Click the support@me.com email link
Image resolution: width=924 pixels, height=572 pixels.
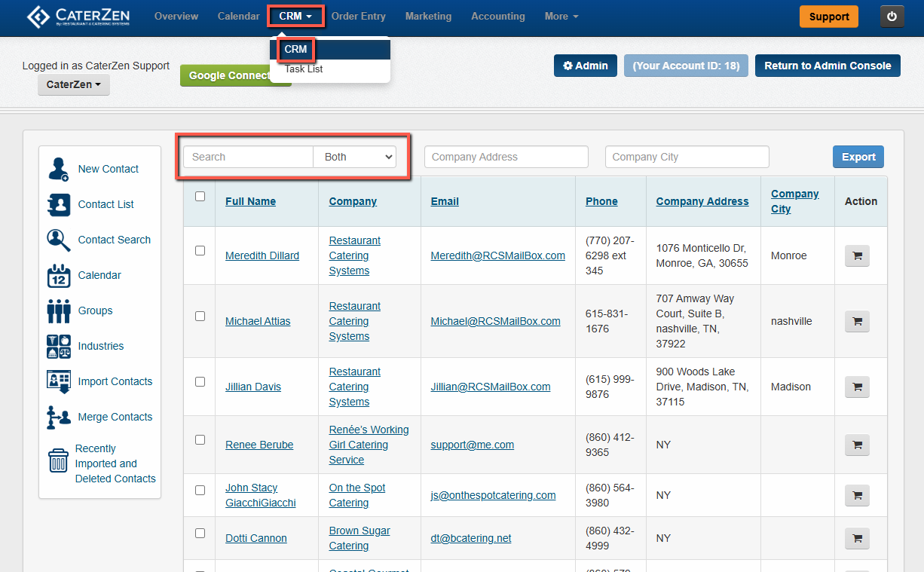[473, 445]
